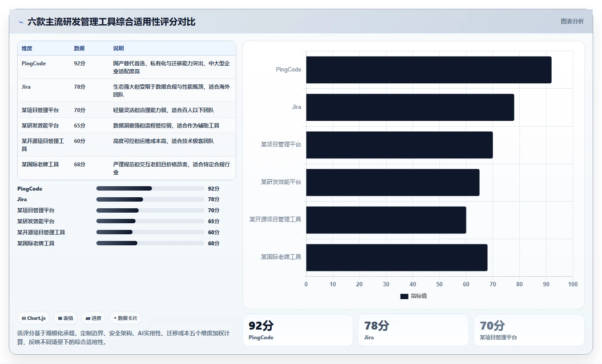The width and height of the screenshot is (602, 364).
Task: Click the 图表分析 label in header
Action: coord(572,21)
